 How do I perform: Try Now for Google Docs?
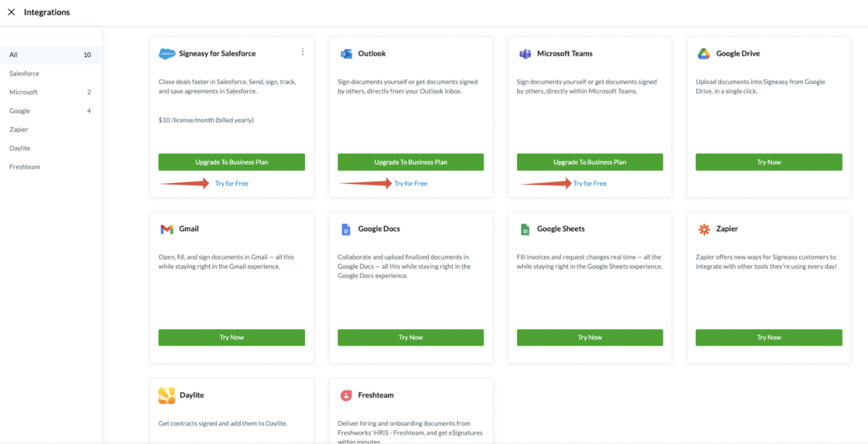[411, 337]
